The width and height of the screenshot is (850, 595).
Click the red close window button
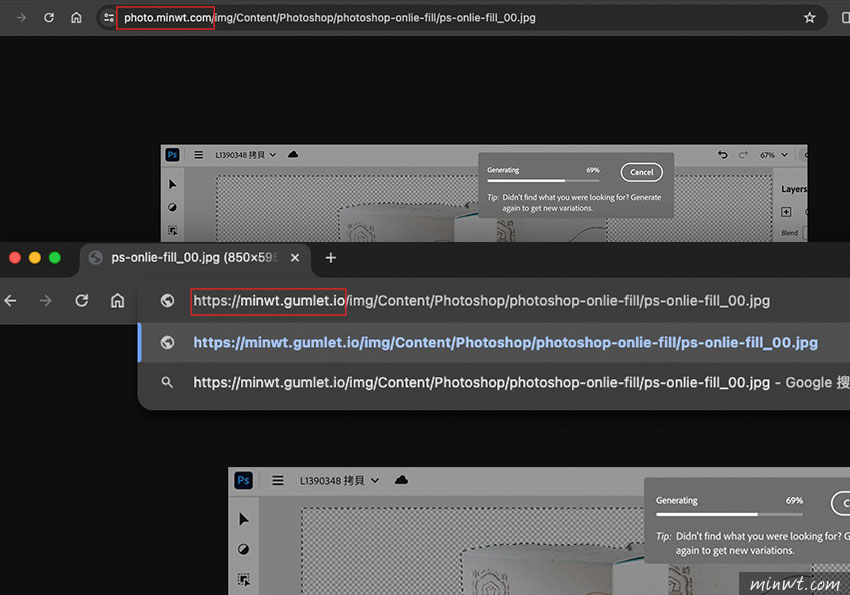click(15, 257)
